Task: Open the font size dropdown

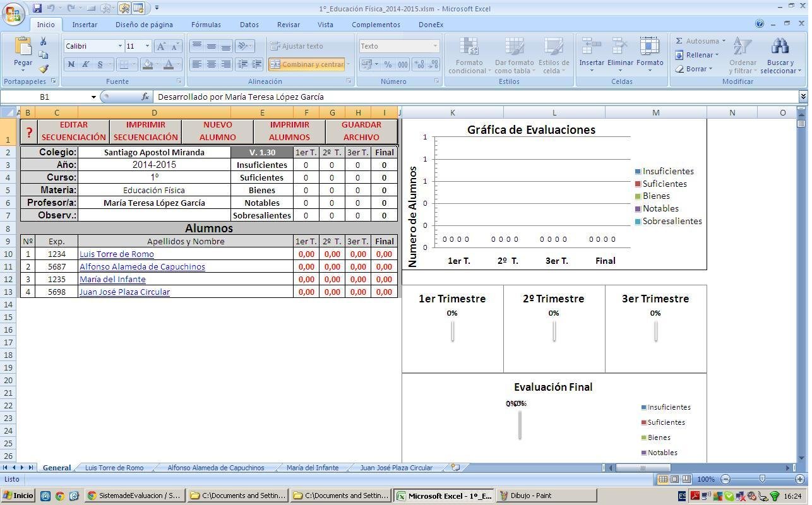Action: tap(147, 46)
